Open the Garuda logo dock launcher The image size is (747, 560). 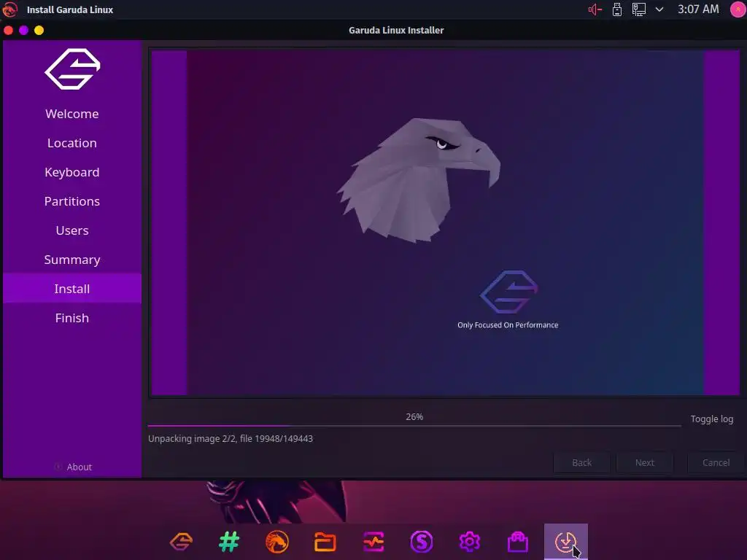click(181, 542)
